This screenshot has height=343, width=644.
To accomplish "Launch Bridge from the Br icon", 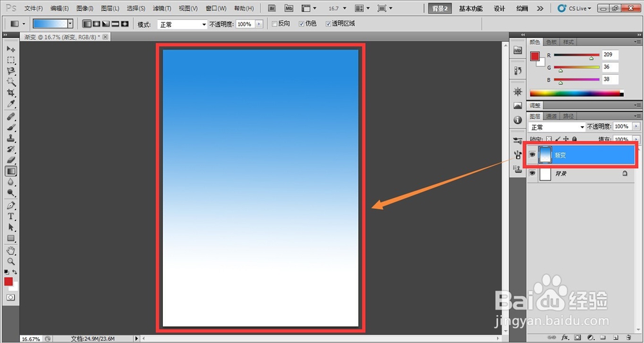I will pos(272,8).
